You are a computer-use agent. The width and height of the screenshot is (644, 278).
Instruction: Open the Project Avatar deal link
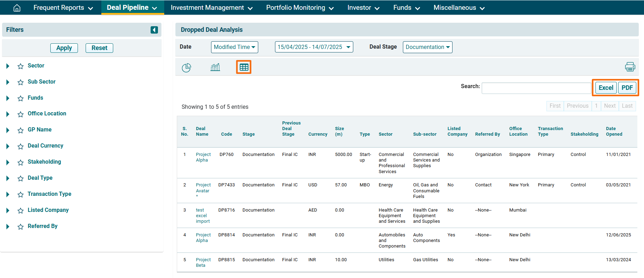pyautogui.click(x=203, y=188)
